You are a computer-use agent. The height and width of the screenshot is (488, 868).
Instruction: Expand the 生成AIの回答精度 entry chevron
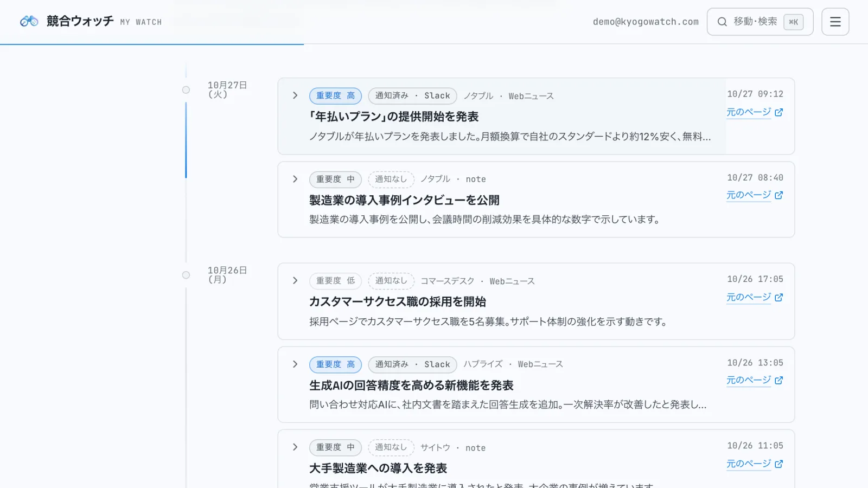(295, 364)
